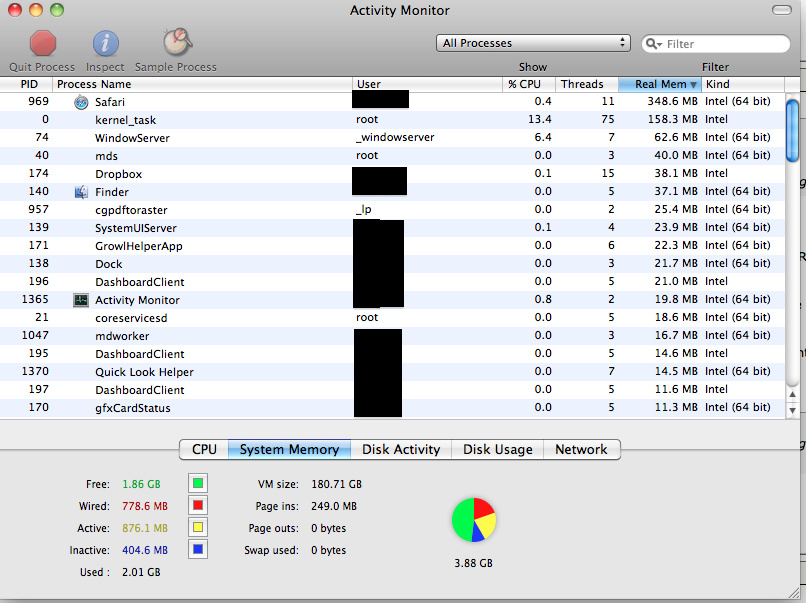Click the yellow Active color swatch
The image size is (806, 603).
pos(198,527)
